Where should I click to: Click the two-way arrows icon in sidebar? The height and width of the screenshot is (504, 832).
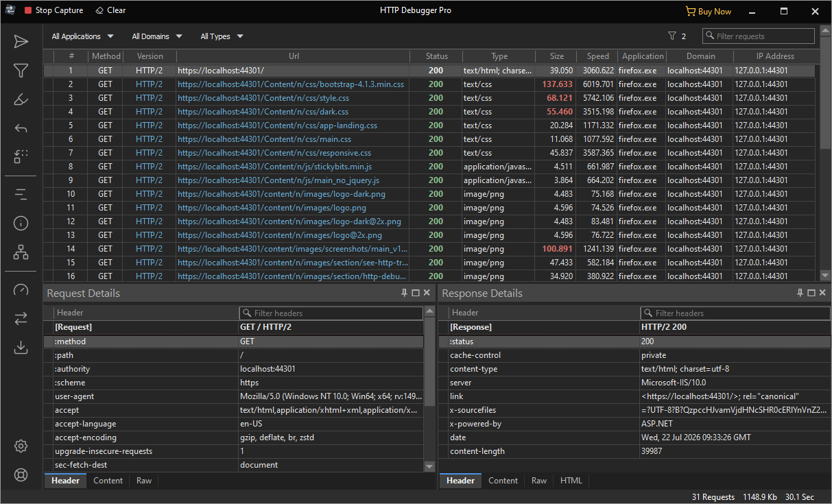21,318
